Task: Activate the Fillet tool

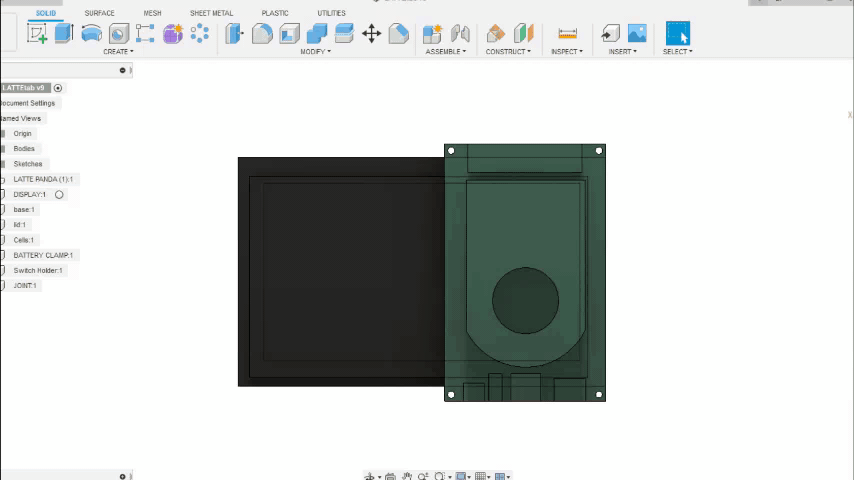Action: pos(262,34)
